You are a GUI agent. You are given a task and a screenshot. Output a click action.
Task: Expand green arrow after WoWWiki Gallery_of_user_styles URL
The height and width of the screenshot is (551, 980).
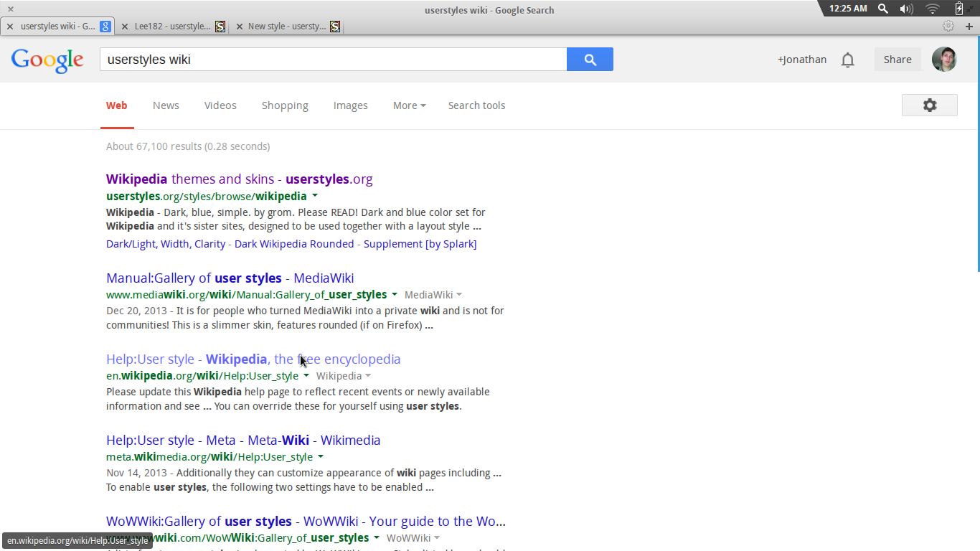(x=377, y=538)
